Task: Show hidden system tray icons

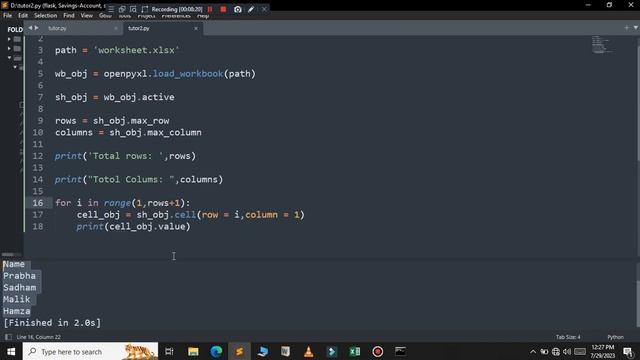Action: tap(533, 352)
